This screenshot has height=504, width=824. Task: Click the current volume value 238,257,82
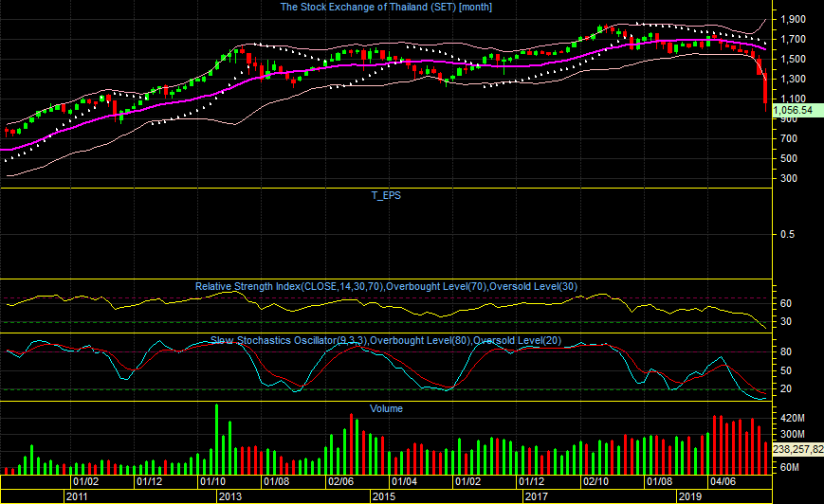pyautogui.click(x=798, y=449)
